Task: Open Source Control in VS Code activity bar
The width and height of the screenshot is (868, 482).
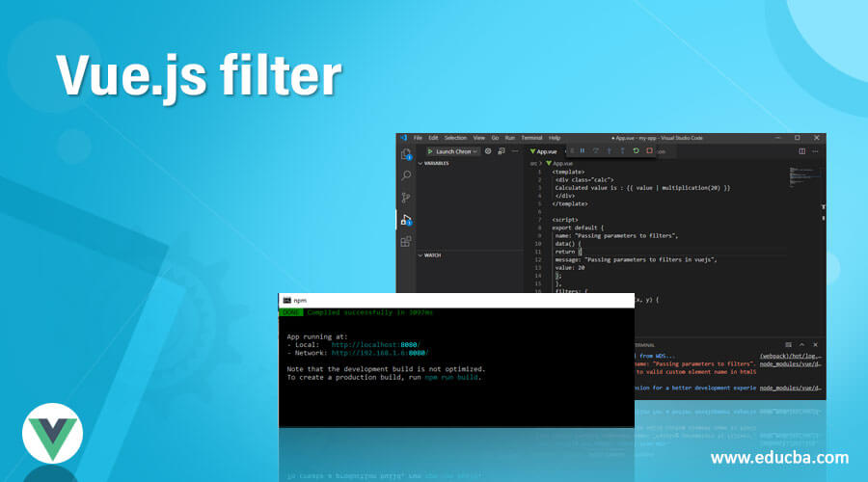Action: point(406,198)
